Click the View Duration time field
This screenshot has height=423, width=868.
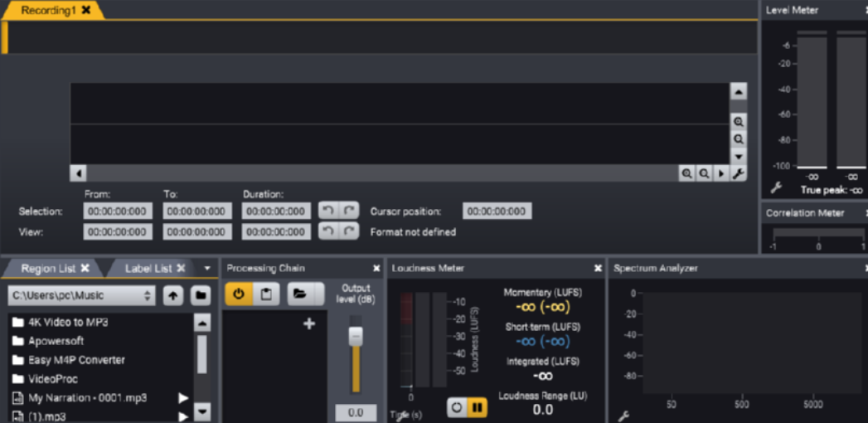click(x=276, y=231)
